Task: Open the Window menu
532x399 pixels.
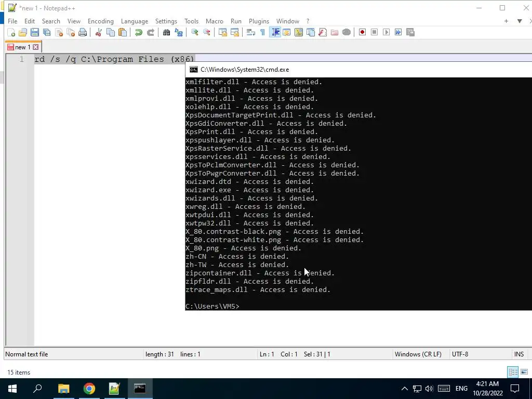Action: [288, 21]
